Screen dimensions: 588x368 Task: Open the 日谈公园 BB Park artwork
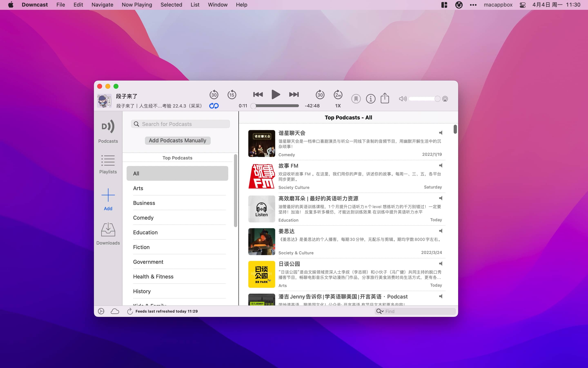262,274
